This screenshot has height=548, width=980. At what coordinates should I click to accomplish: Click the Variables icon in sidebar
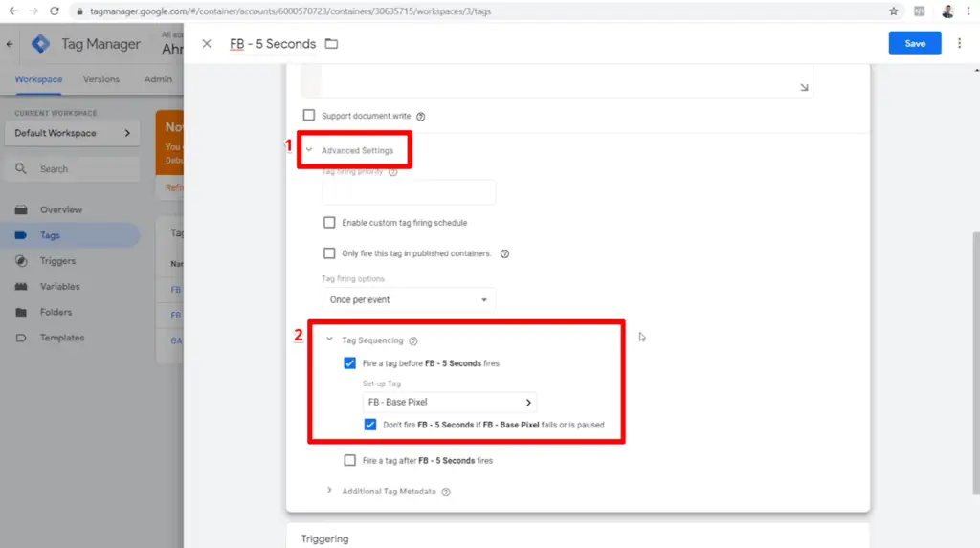pyautogui.click(x=21, y=286)
